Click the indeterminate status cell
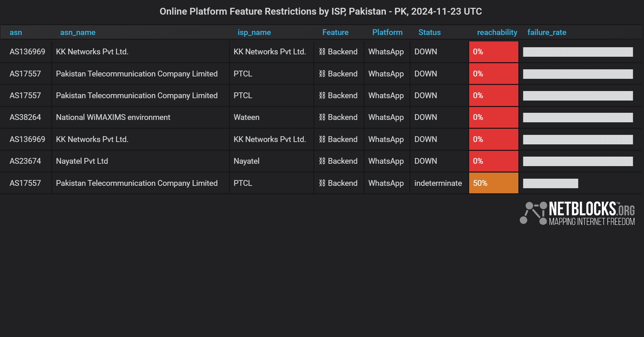 coord(438,183)
